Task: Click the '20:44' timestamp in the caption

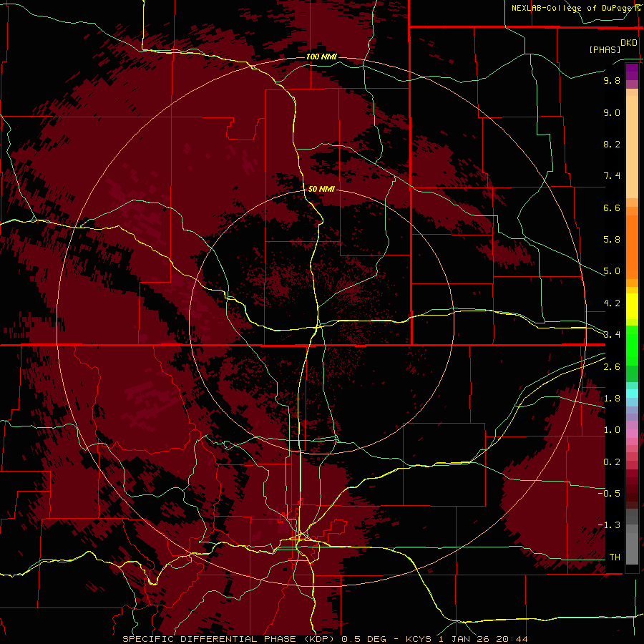Action: click(x=512, y=639)
